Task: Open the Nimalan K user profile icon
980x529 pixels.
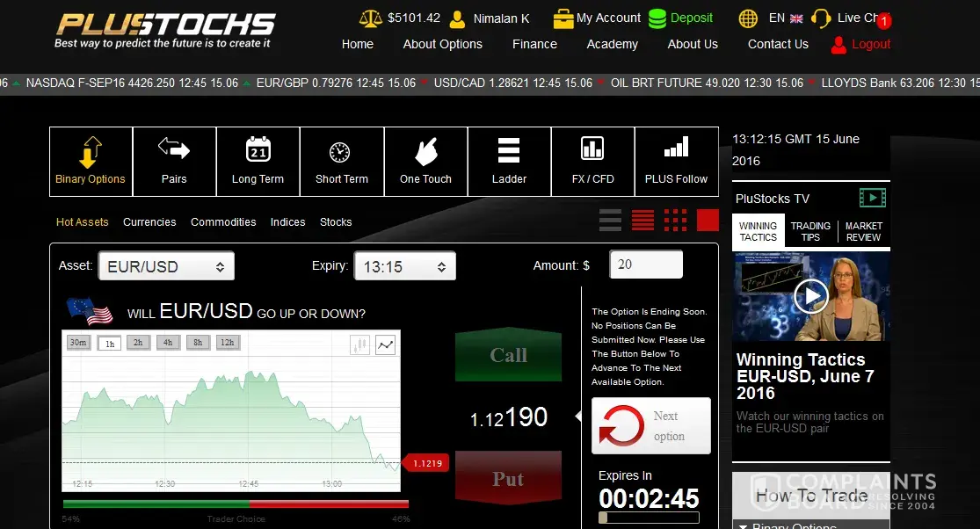Action: tap(458, 19)
